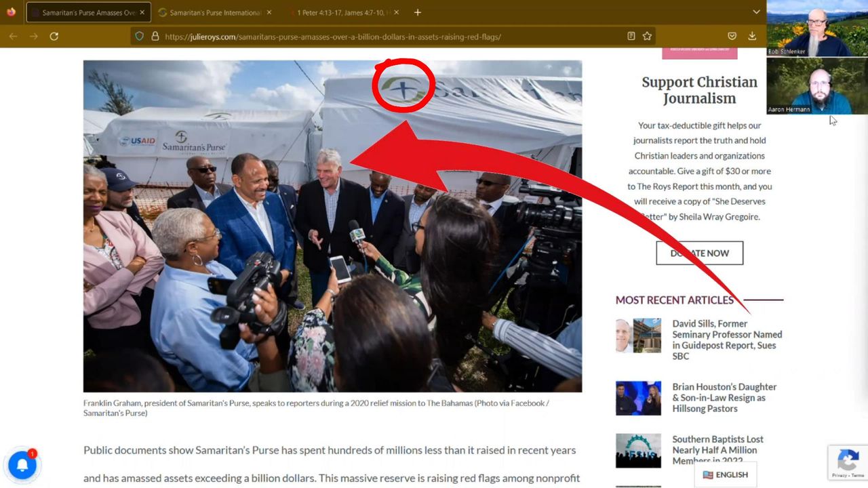Expand the list all tabs chevron
This screenshot has height=488, width=868.
[x=756, y=12]
